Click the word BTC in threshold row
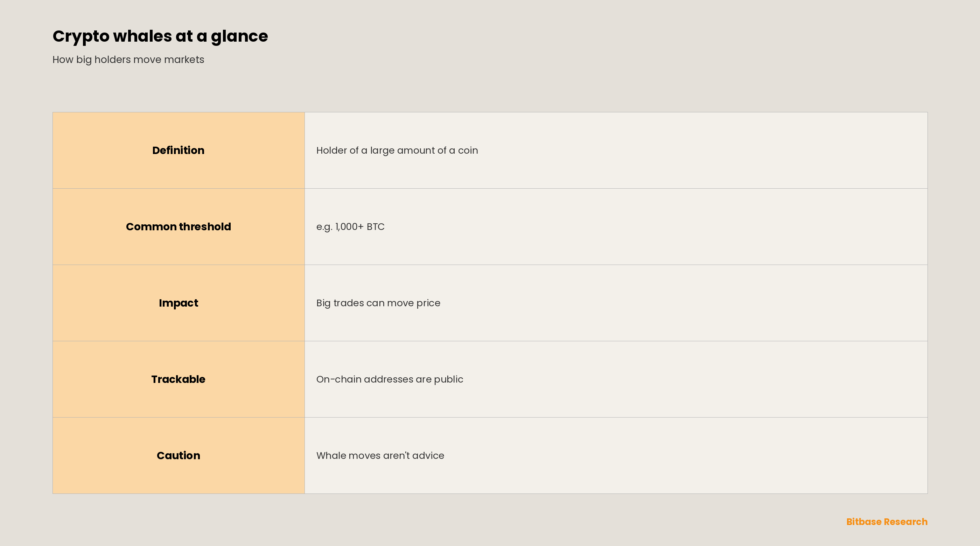Viewport: 980px width, 546px height. tap(376, 227)
